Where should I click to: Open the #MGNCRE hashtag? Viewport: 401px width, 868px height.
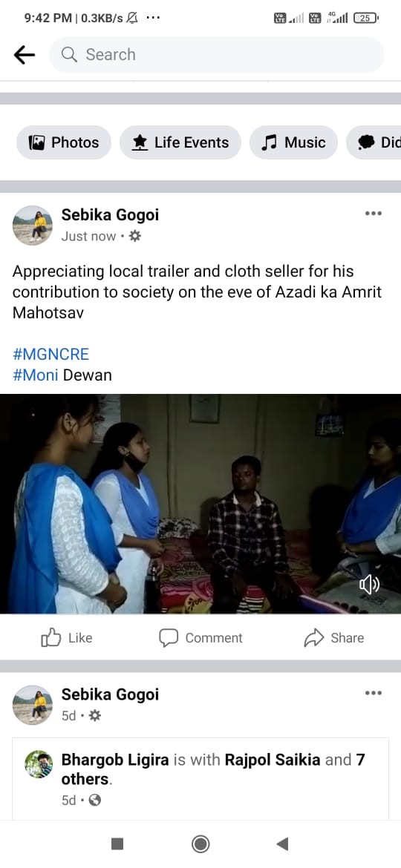50,354
